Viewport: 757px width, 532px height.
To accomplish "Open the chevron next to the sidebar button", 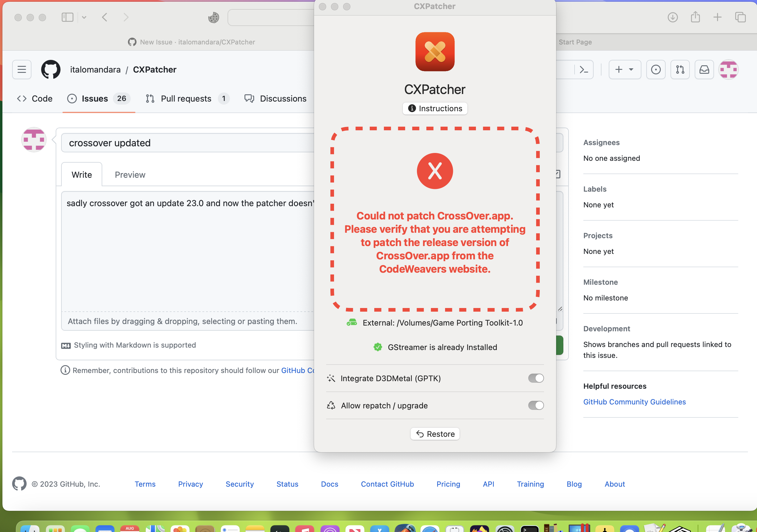I will (85, 17).
